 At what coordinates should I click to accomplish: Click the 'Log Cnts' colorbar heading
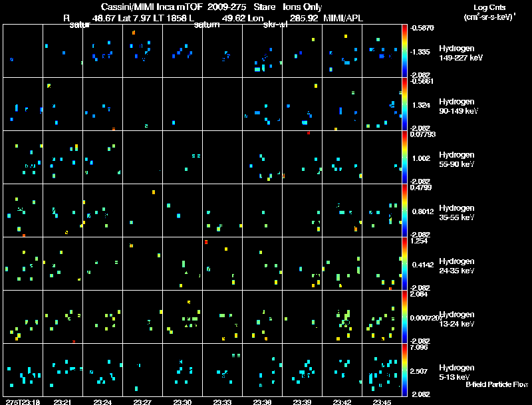pos(489,7)
